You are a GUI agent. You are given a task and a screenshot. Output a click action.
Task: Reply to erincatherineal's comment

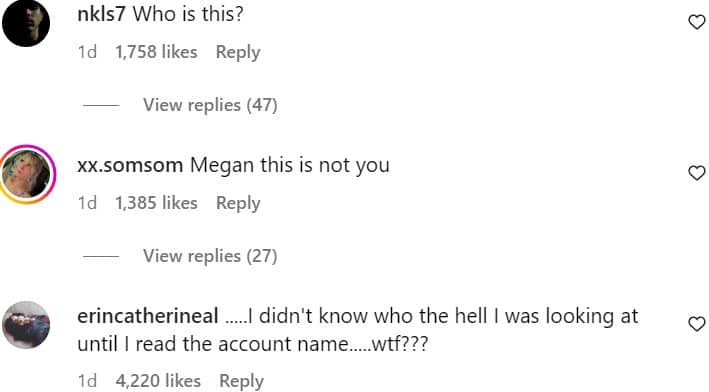pos(241,381)
